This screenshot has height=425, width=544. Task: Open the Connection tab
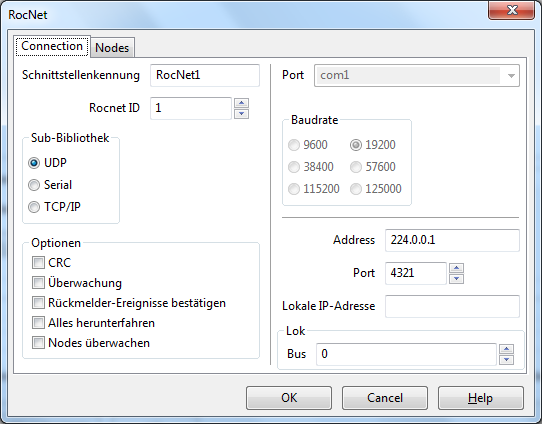pyautogui.click(x=52, y=46)
